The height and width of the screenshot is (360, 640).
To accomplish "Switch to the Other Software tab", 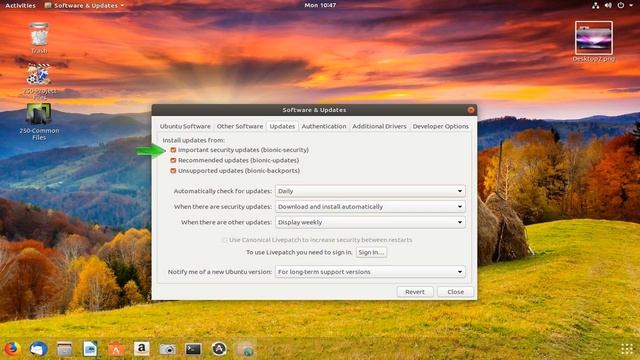I will [240, 127].
